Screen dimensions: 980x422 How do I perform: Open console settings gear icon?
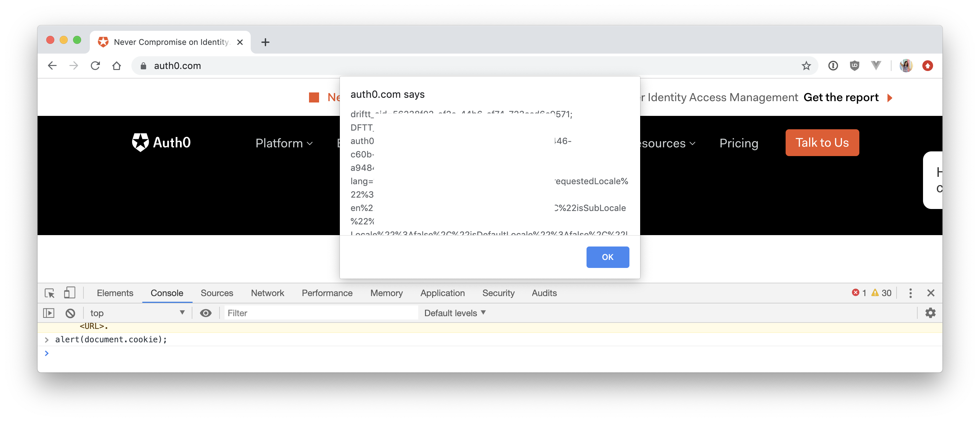[x=930, y=313]
